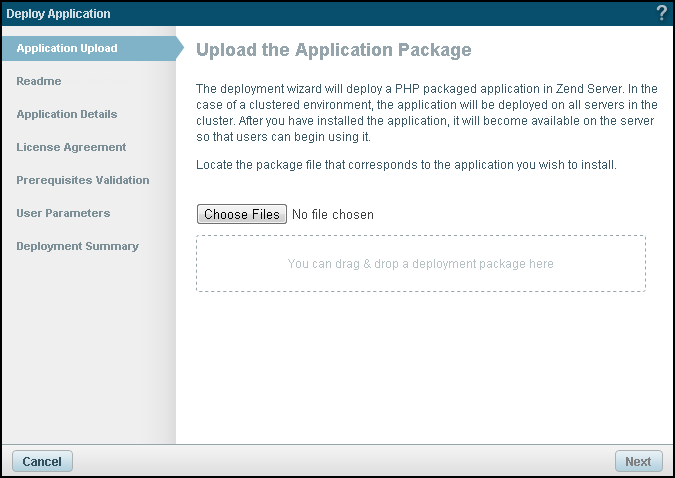Open the User Parameters step

(x=63, y=213)
